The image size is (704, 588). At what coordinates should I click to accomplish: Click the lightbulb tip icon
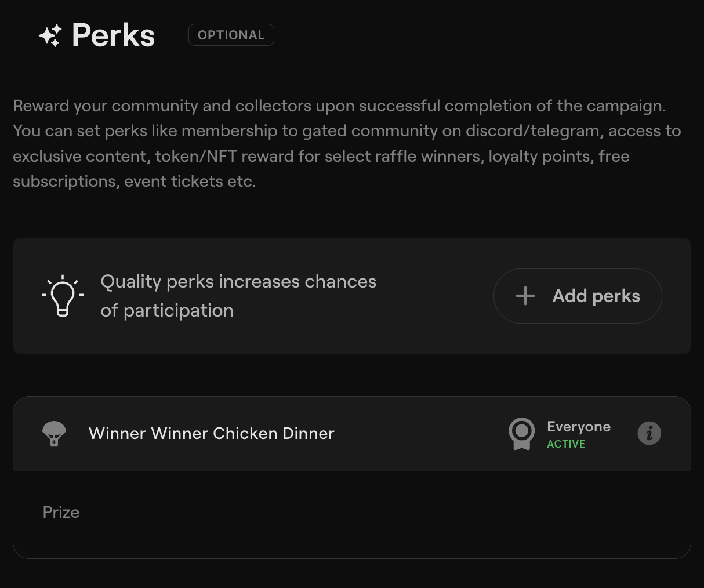coord(63,296)
